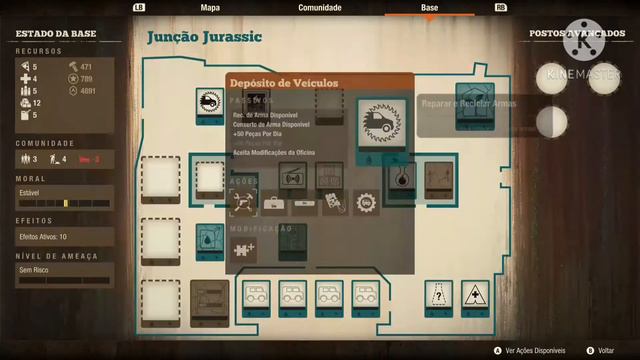The image size is (640, 360).
Task: Click the community population icon showing 3
Action: click(26, 159)
